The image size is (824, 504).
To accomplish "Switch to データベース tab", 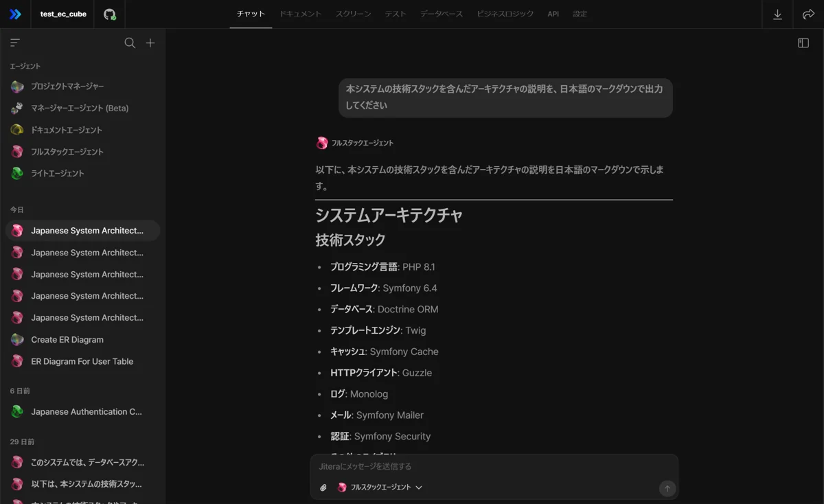I will 442,14.
